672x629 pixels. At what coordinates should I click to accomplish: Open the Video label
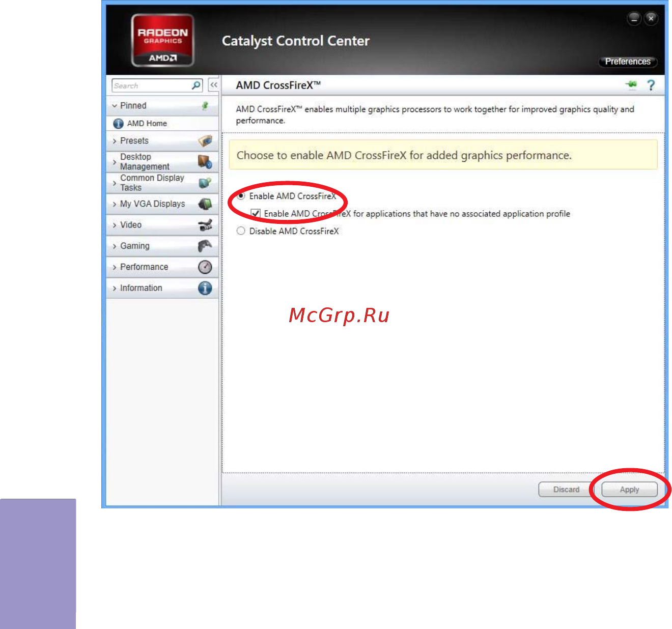[x=131, y=224]
